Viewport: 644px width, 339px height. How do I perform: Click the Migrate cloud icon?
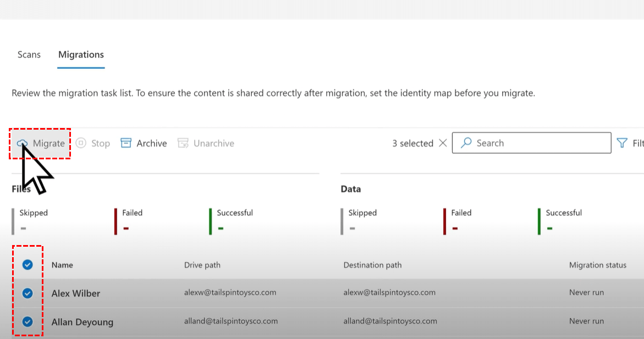coord(23,143)
